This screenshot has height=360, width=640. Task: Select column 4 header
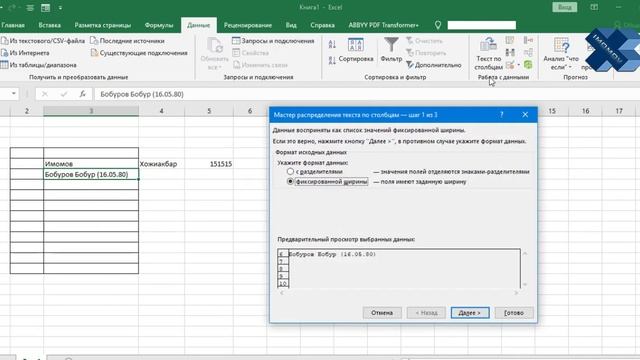tap(162, 111)
